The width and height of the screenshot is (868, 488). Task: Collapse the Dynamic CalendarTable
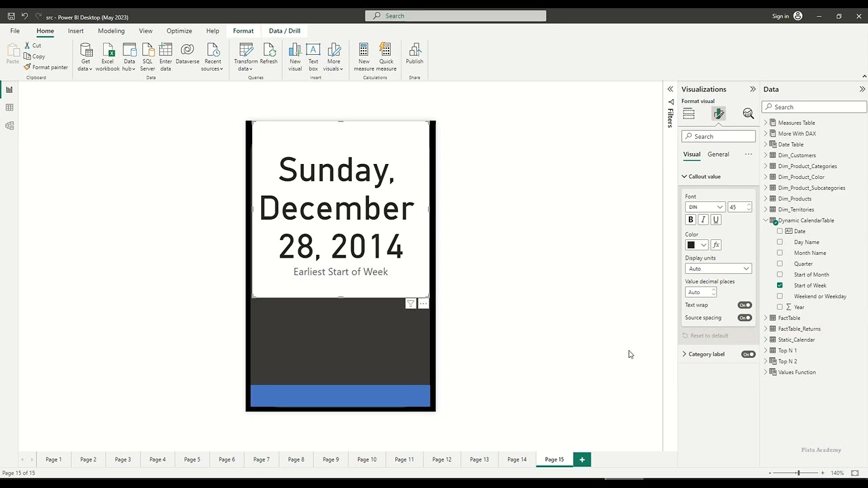[766, 220]
